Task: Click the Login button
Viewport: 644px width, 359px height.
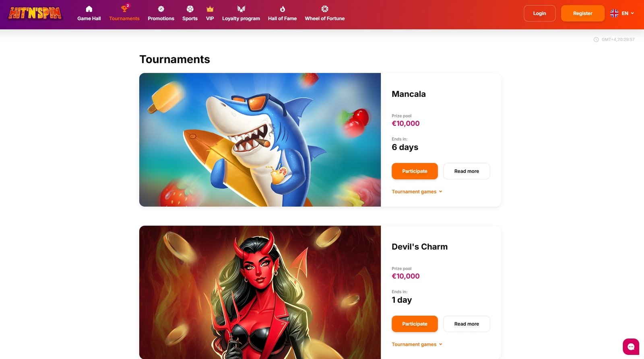Action: 539,13
